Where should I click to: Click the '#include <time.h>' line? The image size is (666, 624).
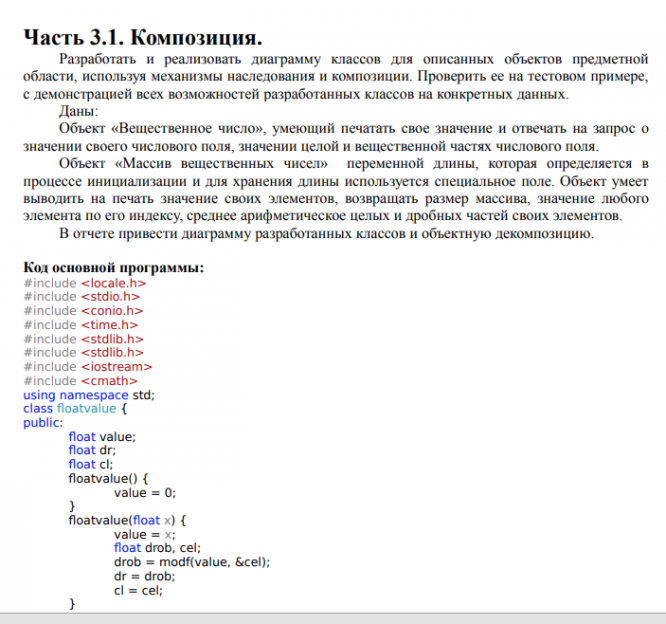pyautogui.click(x=81, y=325)
